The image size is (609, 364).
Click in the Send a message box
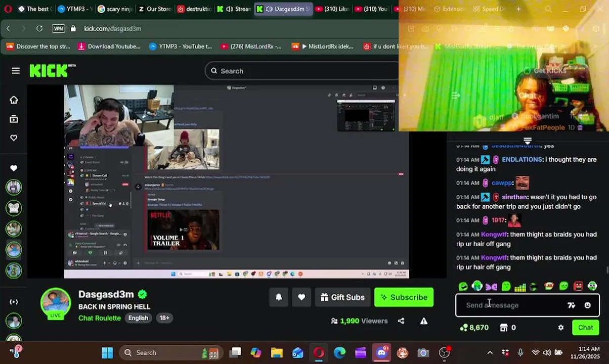coord(511,305)
